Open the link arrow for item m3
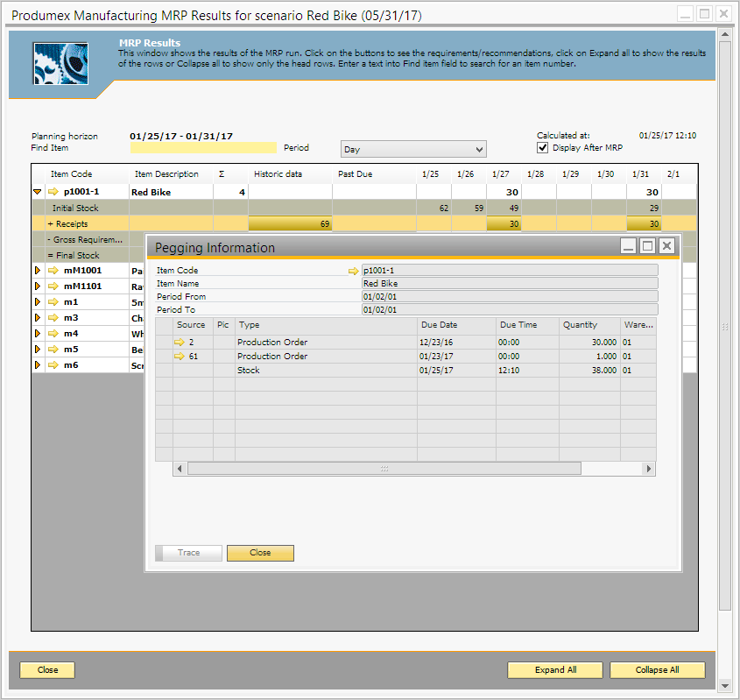This screenshot has width=740, height=700. 53,318
